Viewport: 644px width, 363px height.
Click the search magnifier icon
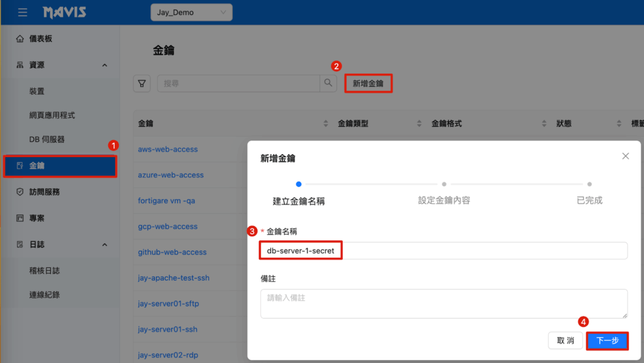click(x=328, y=83)
